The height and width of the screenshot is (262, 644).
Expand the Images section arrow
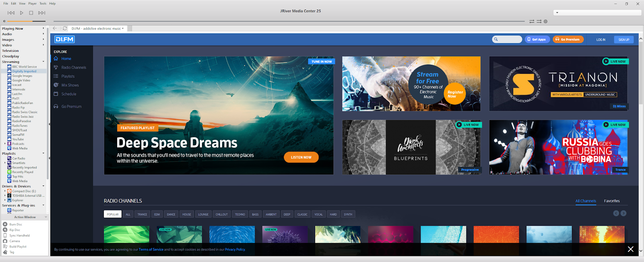[x=43, y=40]
